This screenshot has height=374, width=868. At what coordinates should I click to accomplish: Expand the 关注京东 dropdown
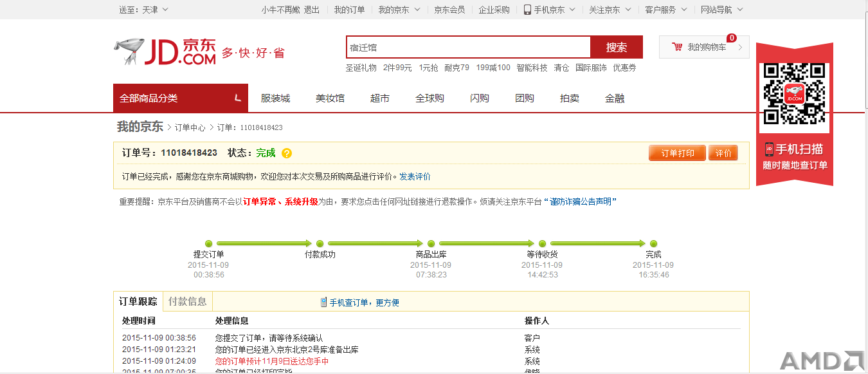coord(610,10)
